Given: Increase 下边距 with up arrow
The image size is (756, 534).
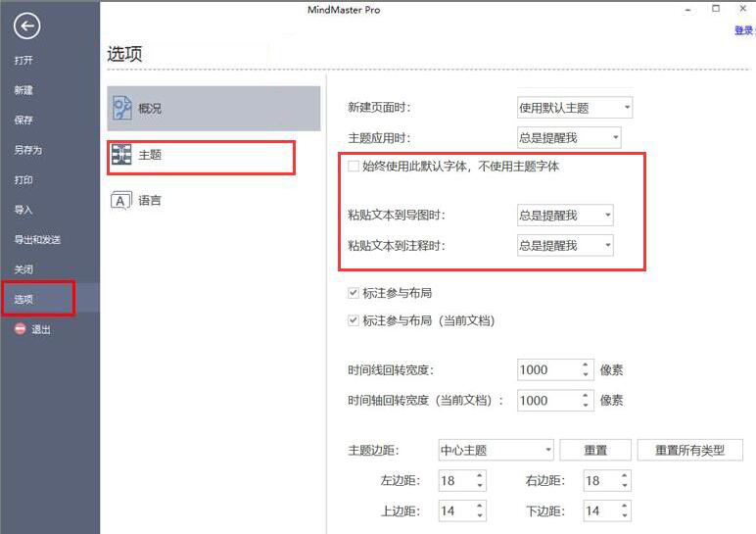Looking at the screenshot, I should (625, 506).
